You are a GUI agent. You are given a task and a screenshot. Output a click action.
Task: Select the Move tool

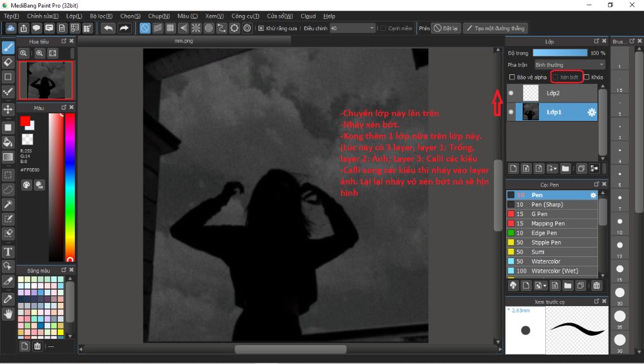[x=8, y=110]
